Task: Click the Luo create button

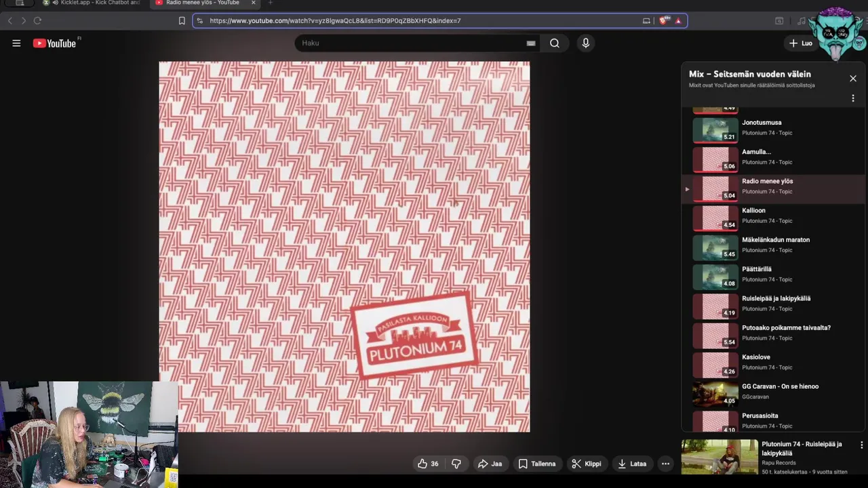Action: (801, 43)
